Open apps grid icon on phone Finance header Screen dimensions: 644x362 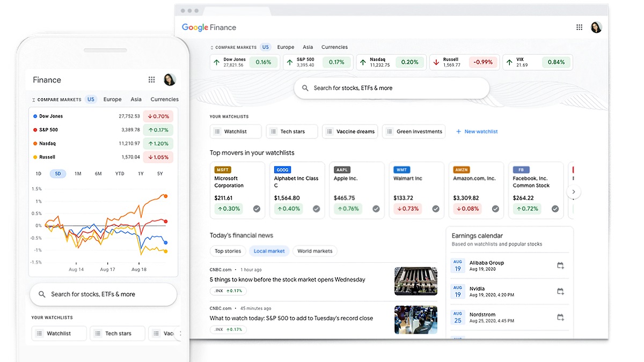152,80
